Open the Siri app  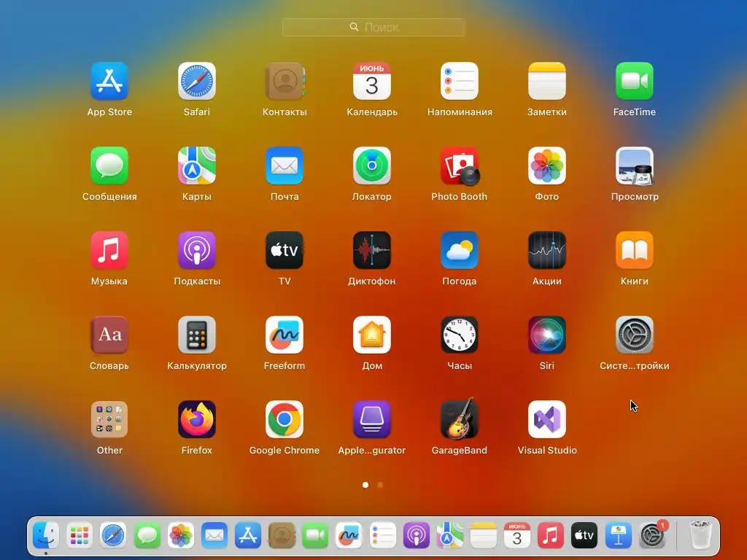(x=547, y=335)
